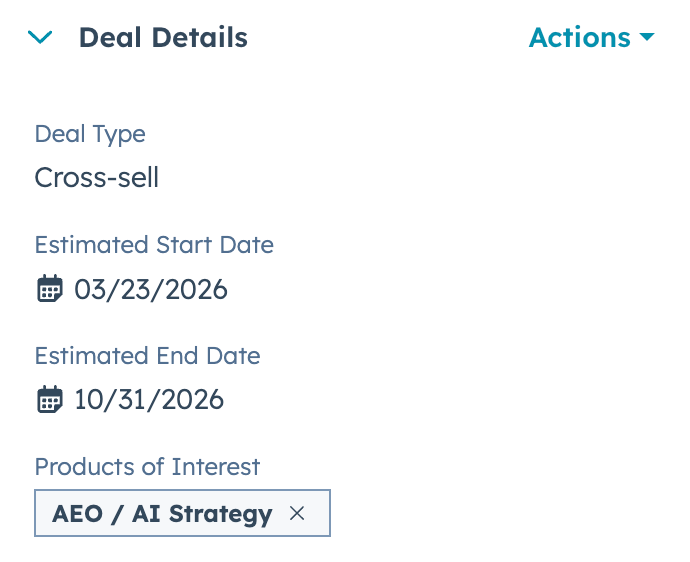Click the Deal Details section title
Image resolution: width=690 pixels, height=562 pixels.
[x=163, y=38]
